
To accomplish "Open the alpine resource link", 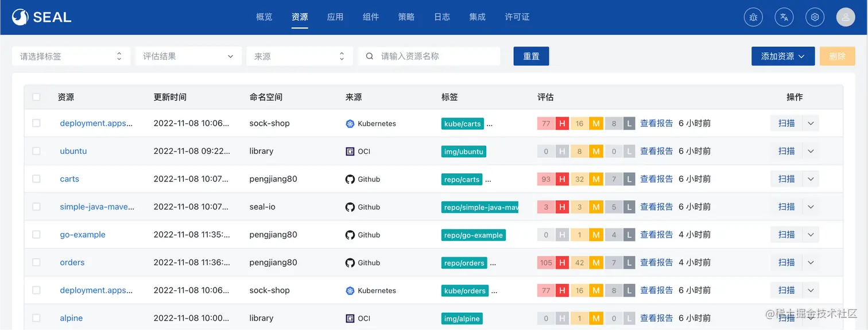I will click(71, 319).
